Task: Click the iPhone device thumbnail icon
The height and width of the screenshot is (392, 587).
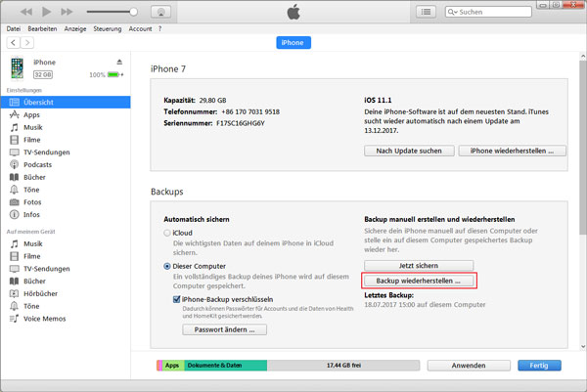Action: pos(17,68)
